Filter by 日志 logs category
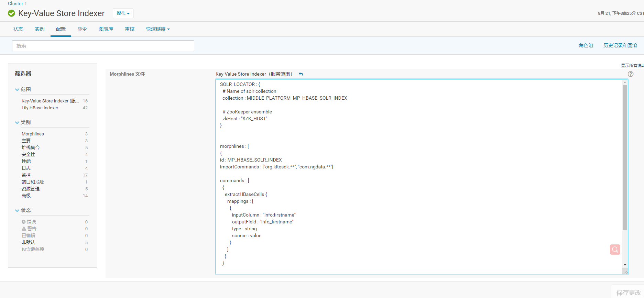The height and width of the screenshot is (298, 644). tap(26, 168)
